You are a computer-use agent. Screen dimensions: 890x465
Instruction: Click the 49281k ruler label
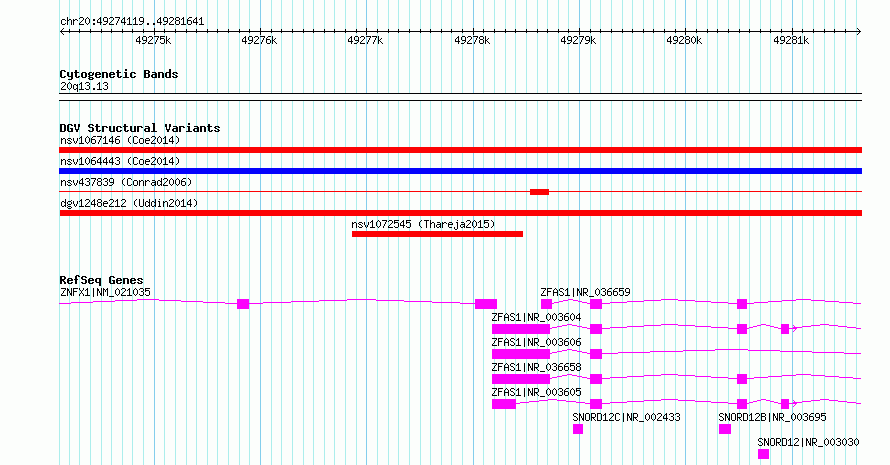tap(791, 40)
